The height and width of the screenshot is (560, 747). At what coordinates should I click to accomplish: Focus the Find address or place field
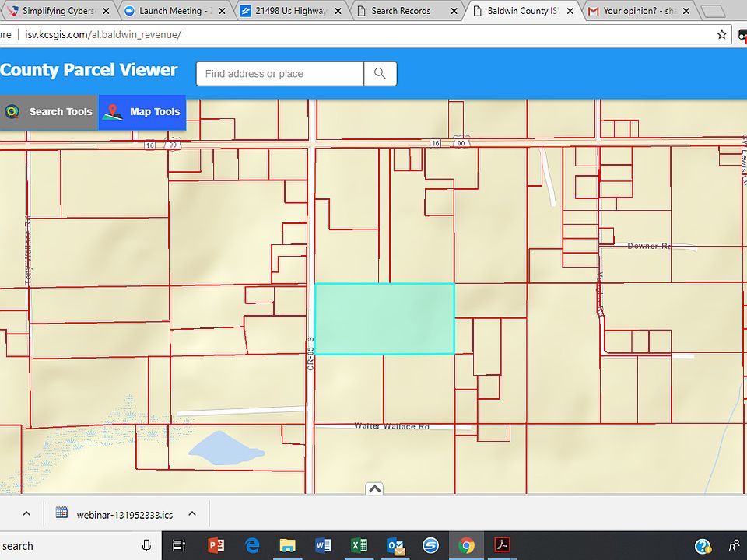(279, 73)
